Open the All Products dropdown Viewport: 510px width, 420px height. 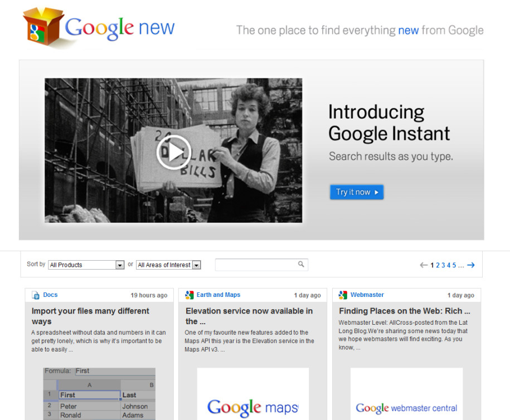pos(86,265)
